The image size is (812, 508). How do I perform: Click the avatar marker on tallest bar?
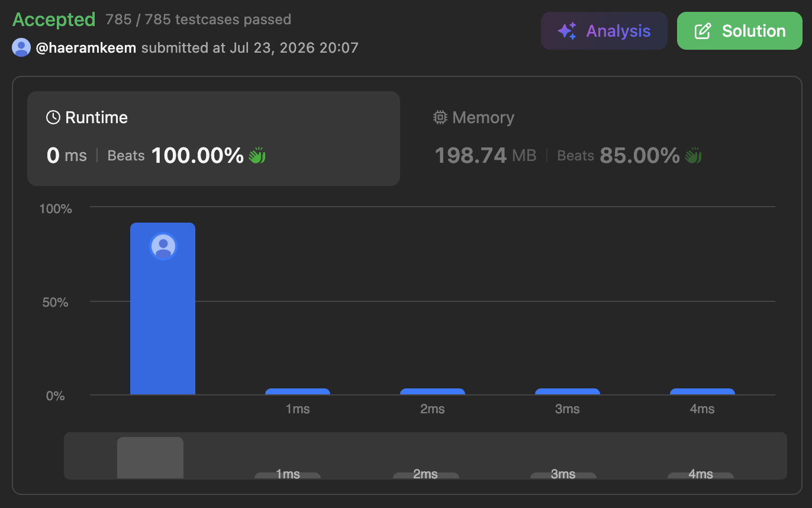(163, 246)
